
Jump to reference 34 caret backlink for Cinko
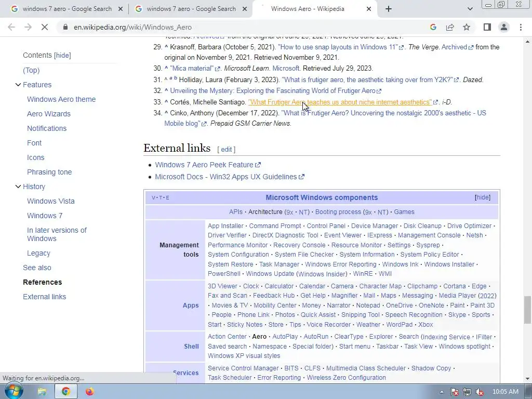[166, 113]
